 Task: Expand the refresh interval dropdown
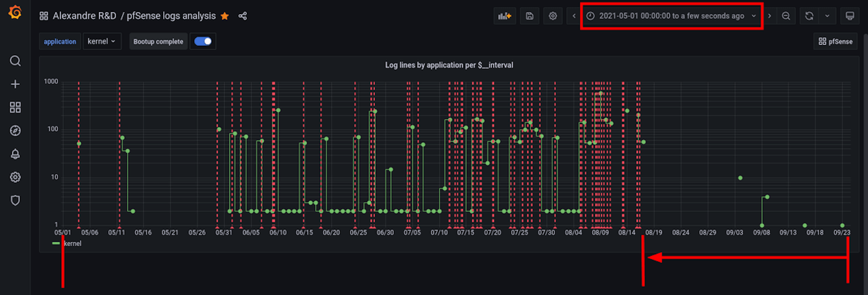[827, 16]
